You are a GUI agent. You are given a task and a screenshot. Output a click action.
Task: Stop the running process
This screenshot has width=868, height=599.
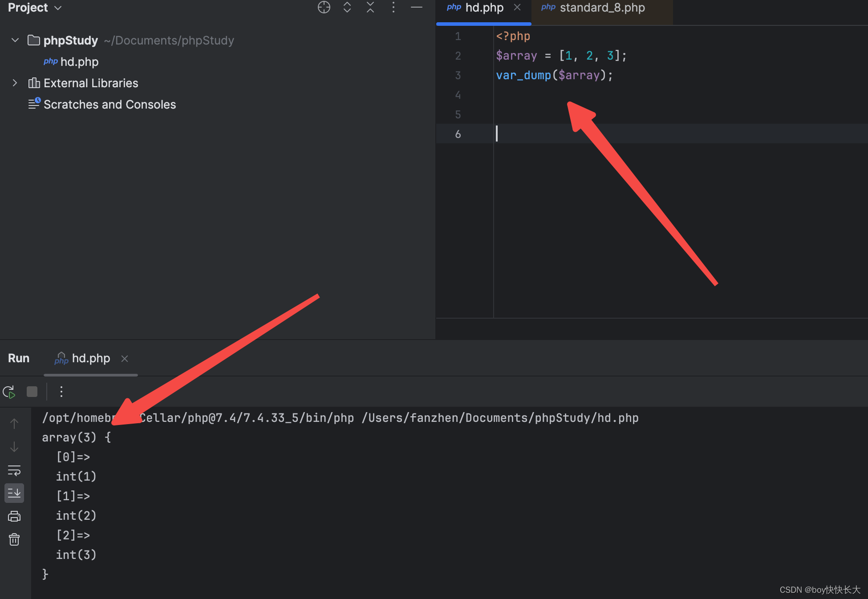click(x=32, y=392)
